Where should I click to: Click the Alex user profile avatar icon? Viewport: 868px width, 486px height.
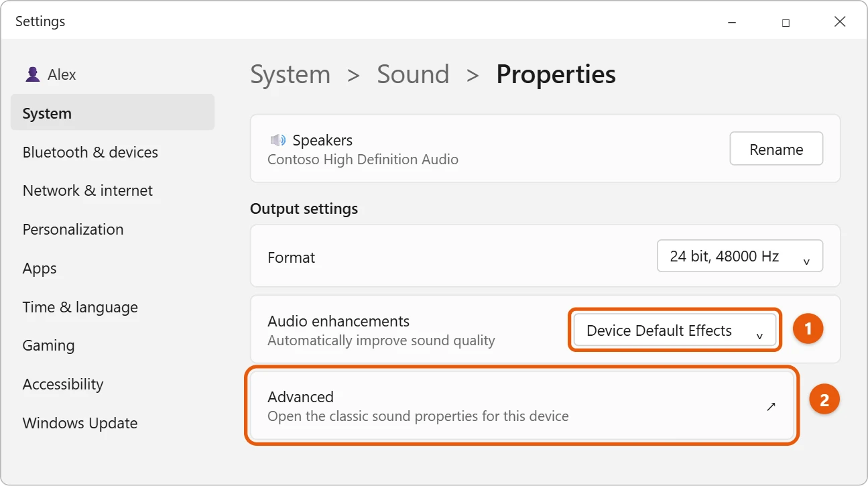(x=32, y=74)
